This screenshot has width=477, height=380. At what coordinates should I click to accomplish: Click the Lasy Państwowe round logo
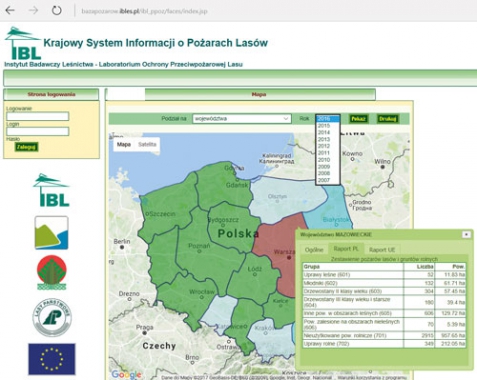[52, 317]
